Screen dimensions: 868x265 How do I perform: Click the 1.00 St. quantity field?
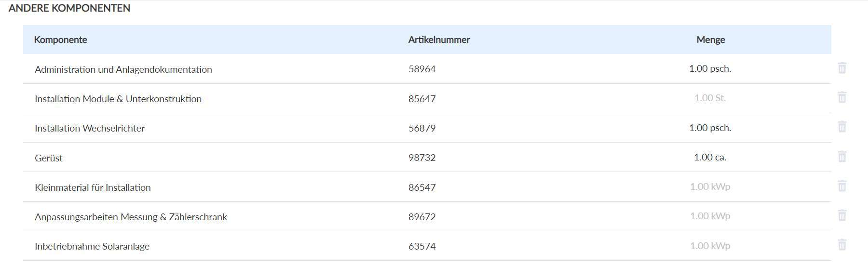point(710,98)
